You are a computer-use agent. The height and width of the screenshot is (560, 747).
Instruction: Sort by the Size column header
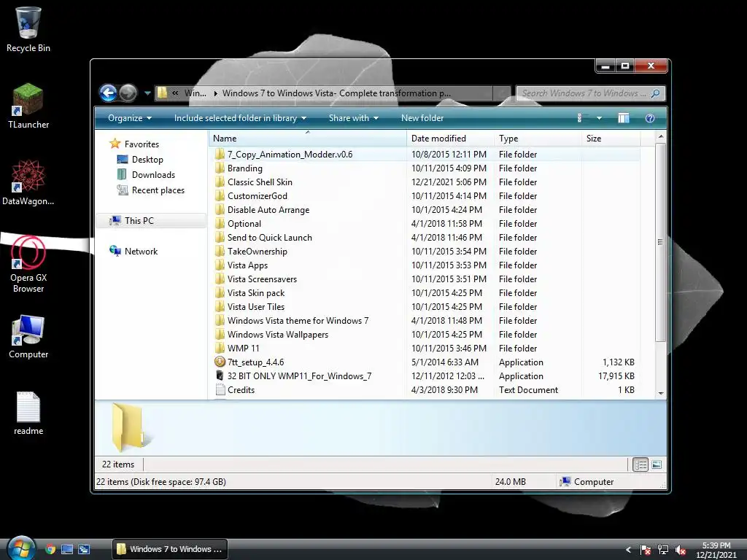coord(611,139)
